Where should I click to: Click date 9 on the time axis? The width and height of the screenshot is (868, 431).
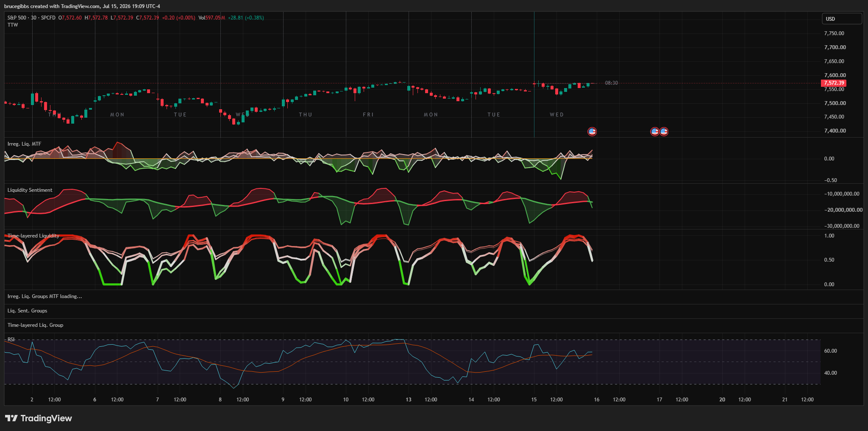283,400
